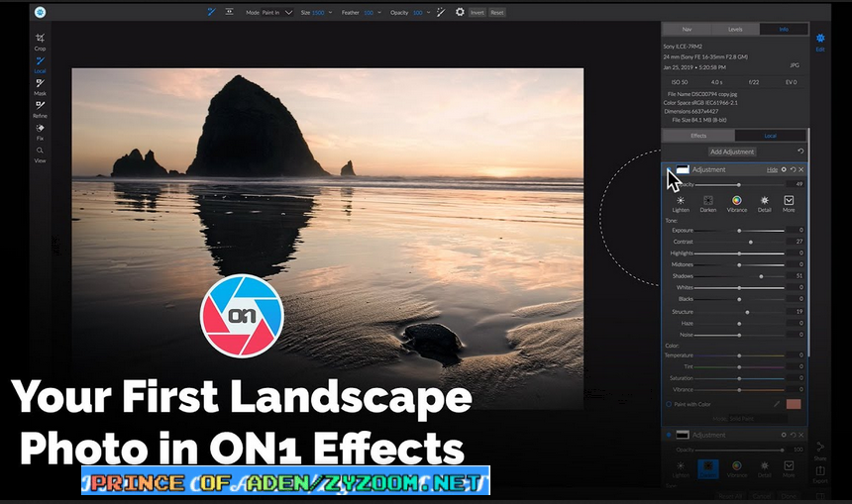
Task: Choose the adjustable gradient icon in options bar
Action: tap(229, 12)
